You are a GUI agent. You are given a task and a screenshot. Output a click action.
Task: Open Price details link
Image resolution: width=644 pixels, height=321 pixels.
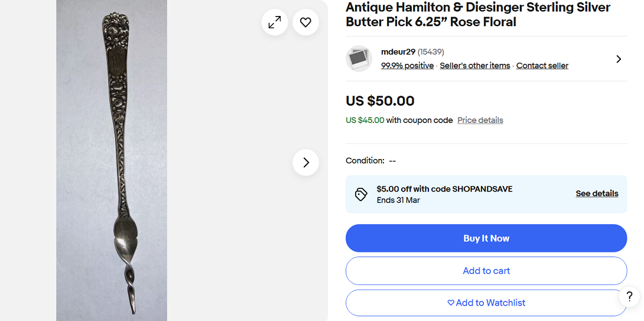480,121
